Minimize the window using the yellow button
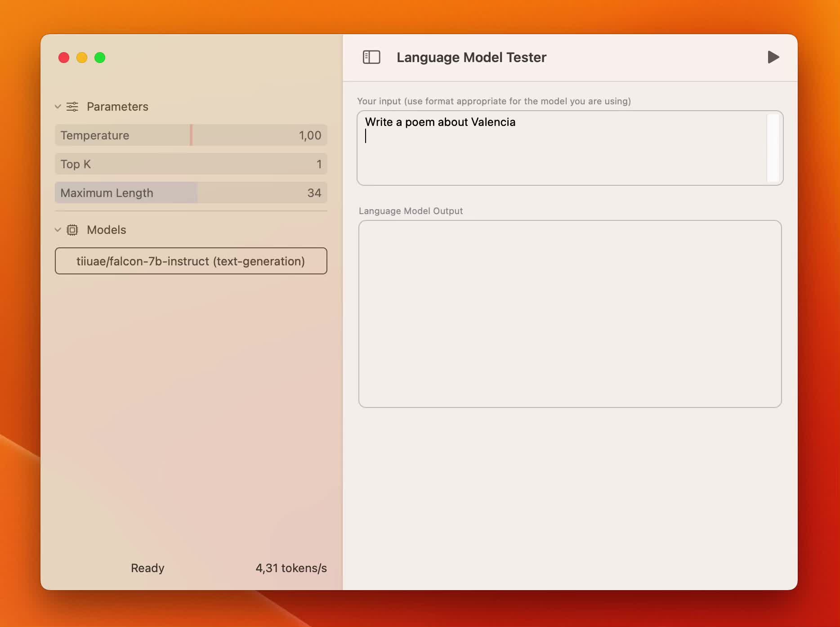Screen dimensions: 840x627 click(x=82, y=58)
